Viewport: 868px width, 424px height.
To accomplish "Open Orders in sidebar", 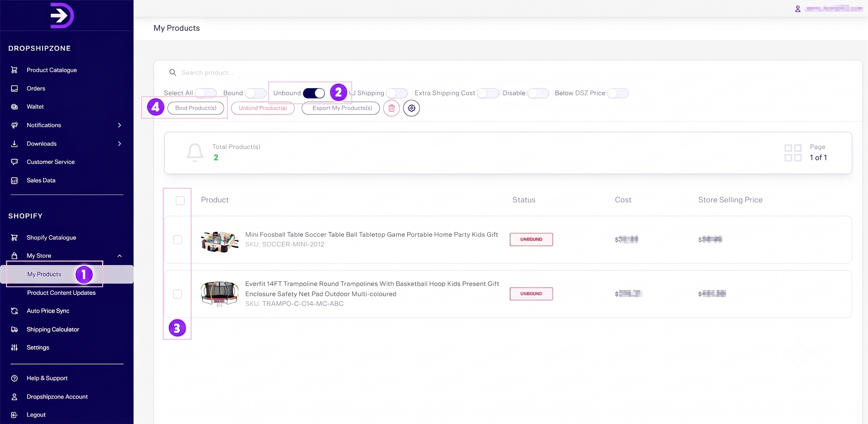I will pyautogui.click(x=36, y=88).
